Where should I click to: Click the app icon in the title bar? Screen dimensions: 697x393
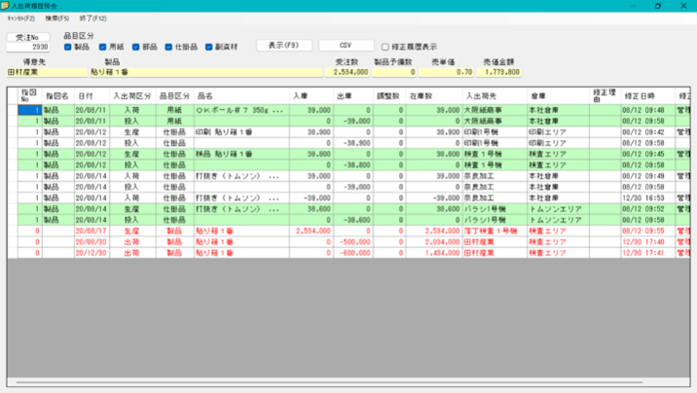coord(5,5)
